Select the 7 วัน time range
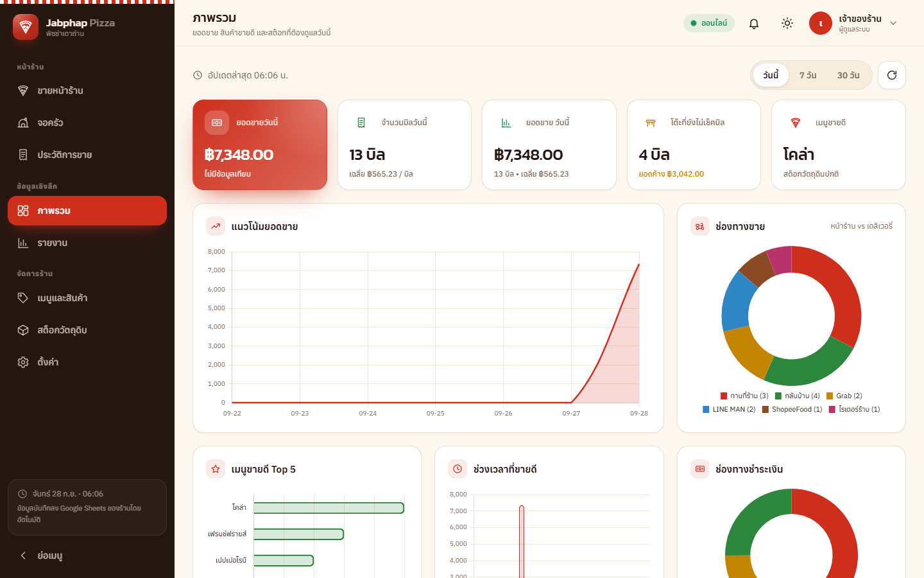The image size is (924, 578). pyautogui.click(x=808, y=75)
